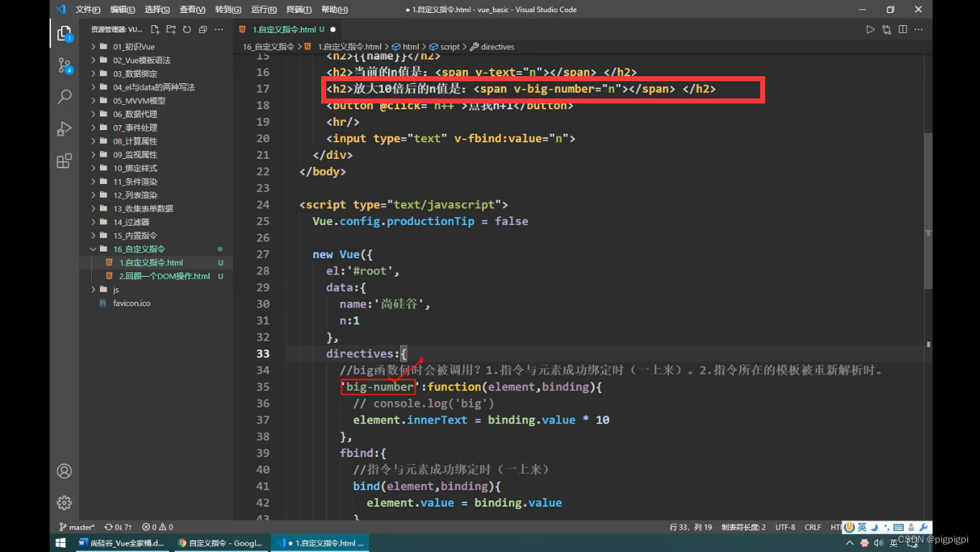Click the 16_自定义指令 breadcrumb

(x=269, y=47)
